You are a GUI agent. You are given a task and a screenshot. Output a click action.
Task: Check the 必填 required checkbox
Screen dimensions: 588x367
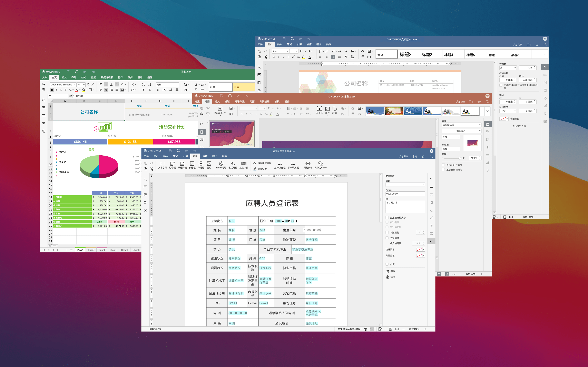coord(387,264)
